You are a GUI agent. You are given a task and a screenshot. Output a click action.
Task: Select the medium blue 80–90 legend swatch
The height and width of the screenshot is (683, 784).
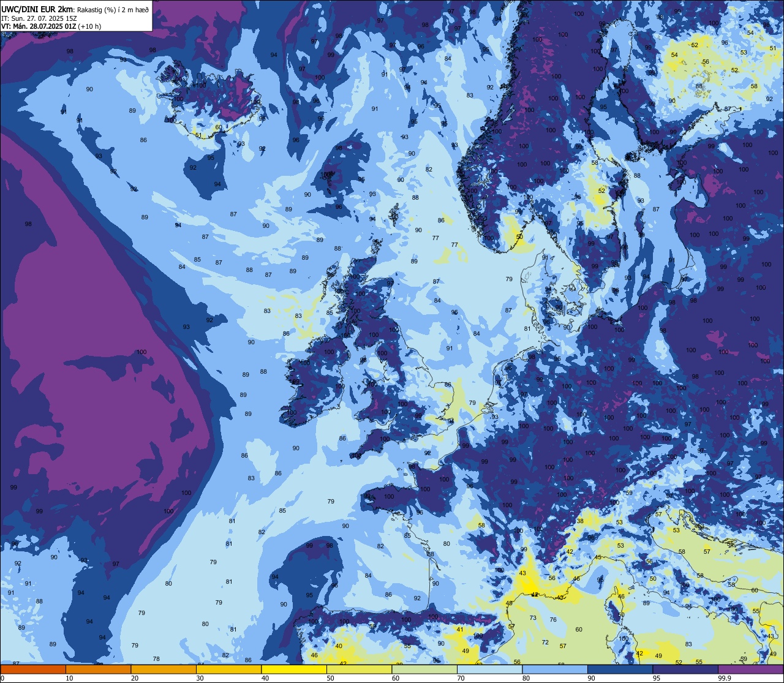tap(555, 670)
